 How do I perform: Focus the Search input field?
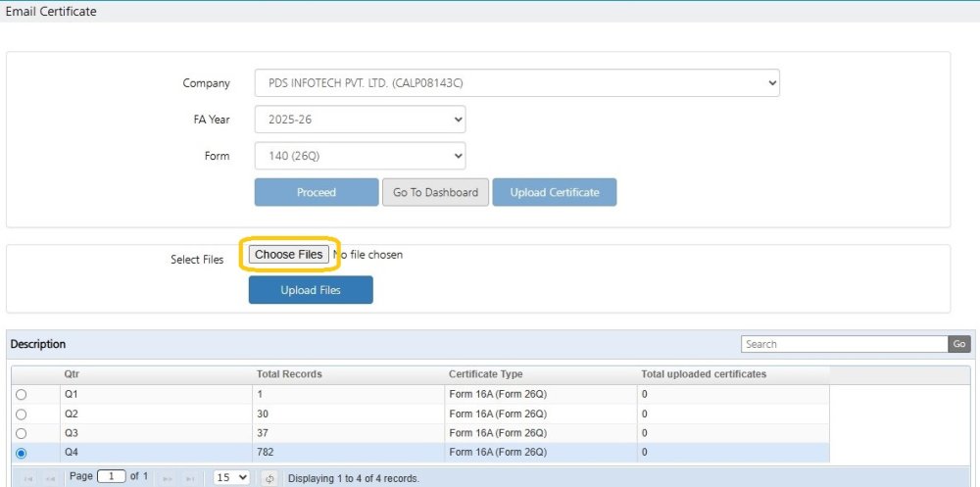(x=845, y=344)
